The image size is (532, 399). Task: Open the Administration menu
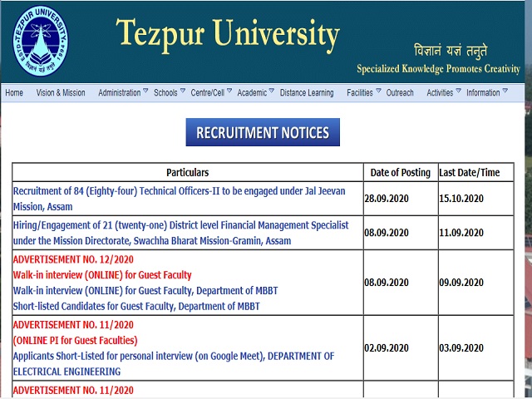(x=120, y=92)
